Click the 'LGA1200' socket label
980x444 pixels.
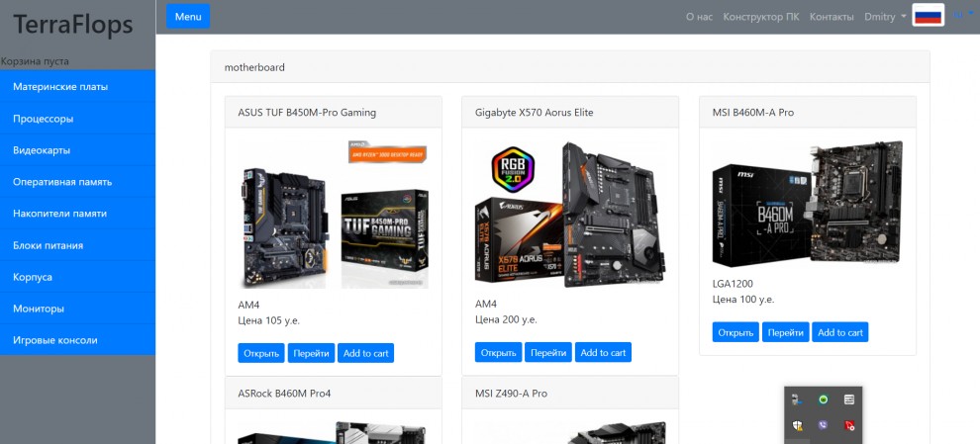pyautogui.click(x=733, y=284)
